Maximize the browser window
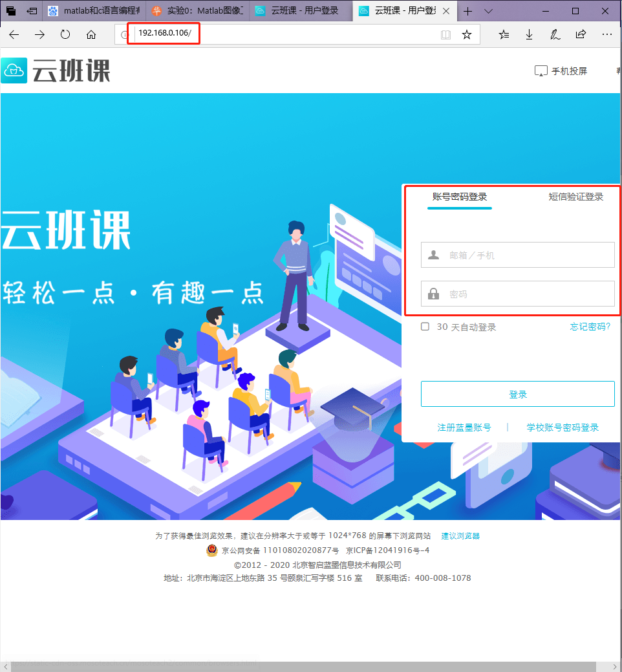The image size is (622, 672). point(575,11)
